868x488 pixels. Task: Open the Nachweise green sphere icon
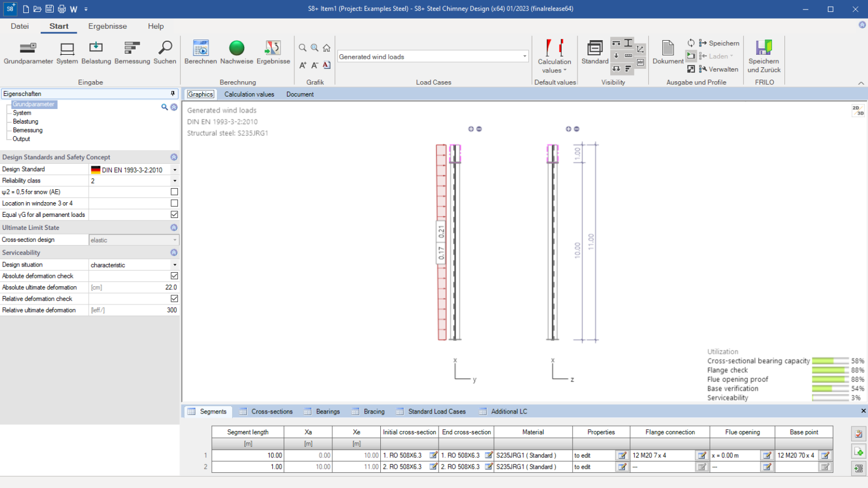point(237,49)
